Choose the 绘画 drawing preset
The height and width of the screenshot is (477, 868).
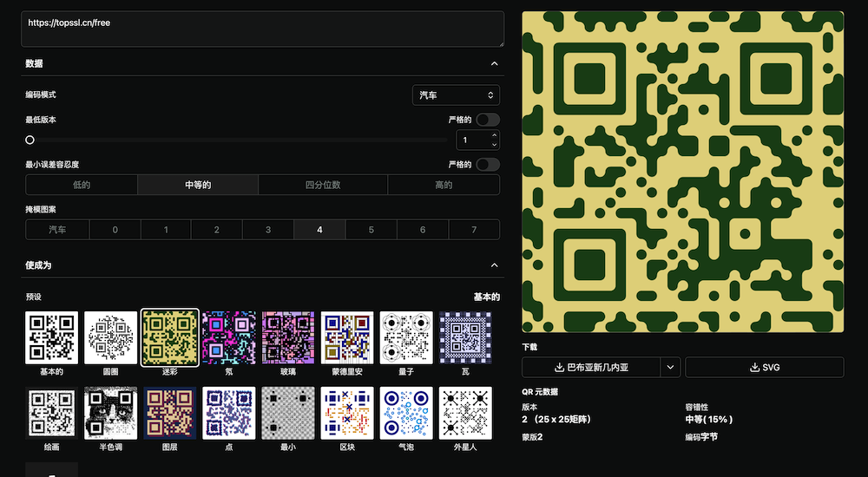tap(51, 413)
